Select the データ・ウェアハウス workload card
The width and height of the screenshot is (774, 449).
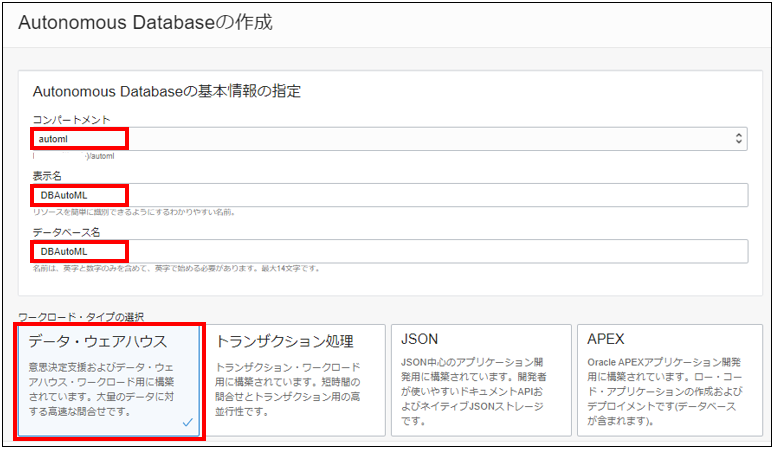[109, 380]
